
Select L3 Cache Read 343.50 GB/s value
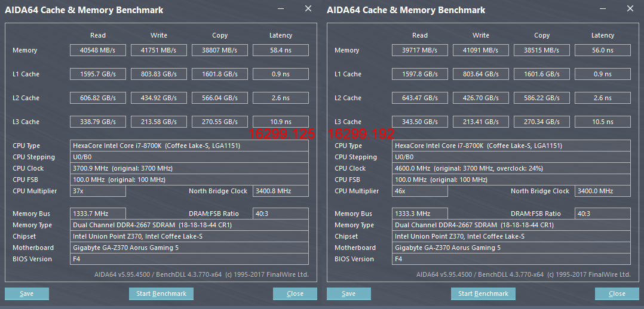pyautogui.click(x=420, y=122)
